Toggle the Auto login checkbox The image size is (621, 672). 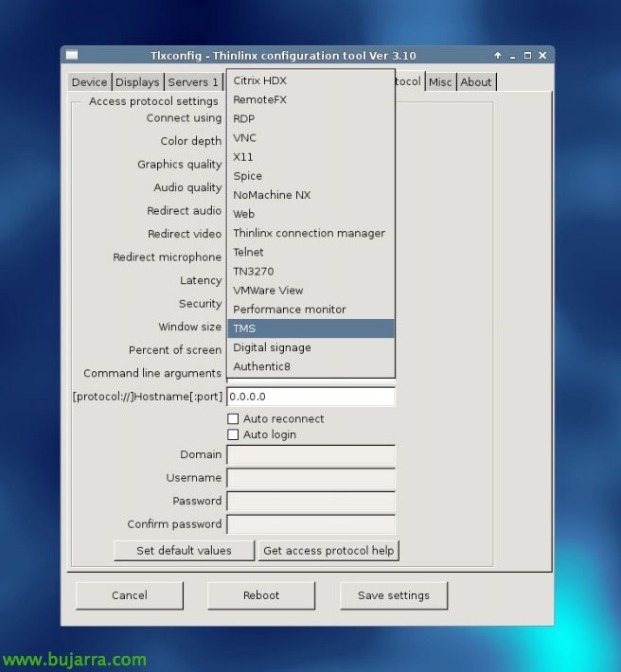[233, 434]
